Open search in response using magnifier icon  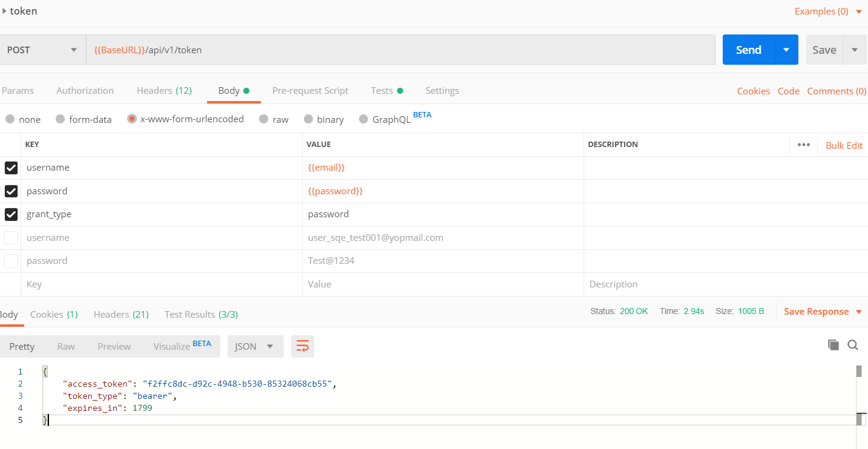pyautogui.click(x=853, y=345)
